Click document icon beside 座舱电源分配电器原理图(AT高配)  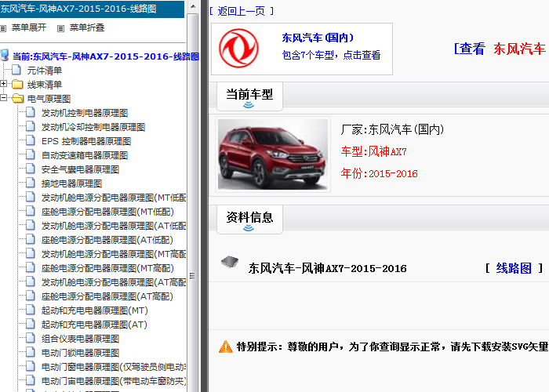coord(31,296)
